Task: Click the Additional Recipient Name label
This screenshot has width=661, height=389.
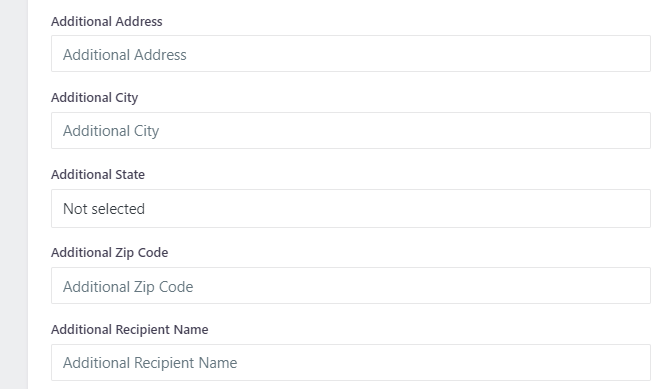Action: pyautogui.click(x=129, y=330)
